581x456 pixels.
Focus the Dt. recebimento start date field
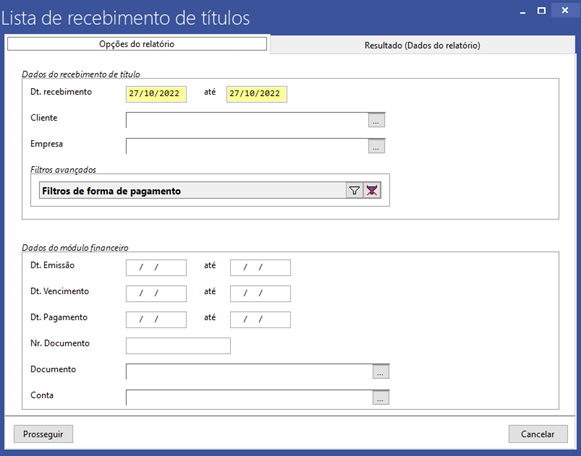pos(156,94)
